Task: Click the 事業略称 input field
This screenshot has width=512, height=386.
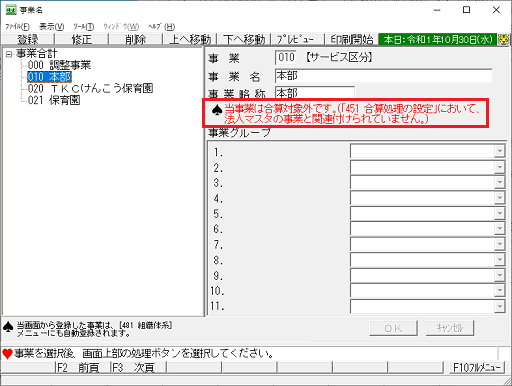Action: pos(315,92)
